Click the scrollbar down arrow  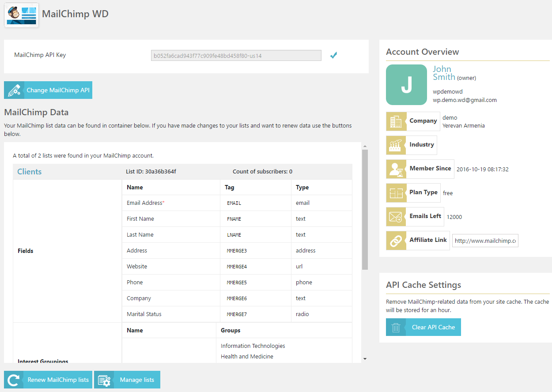(365, 359)
